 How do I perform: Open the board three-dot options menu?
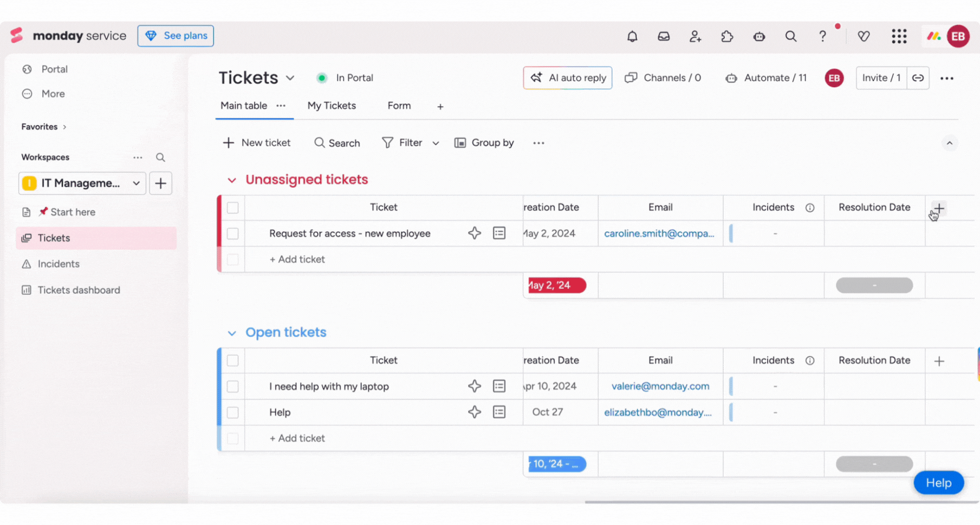[947, 78]
